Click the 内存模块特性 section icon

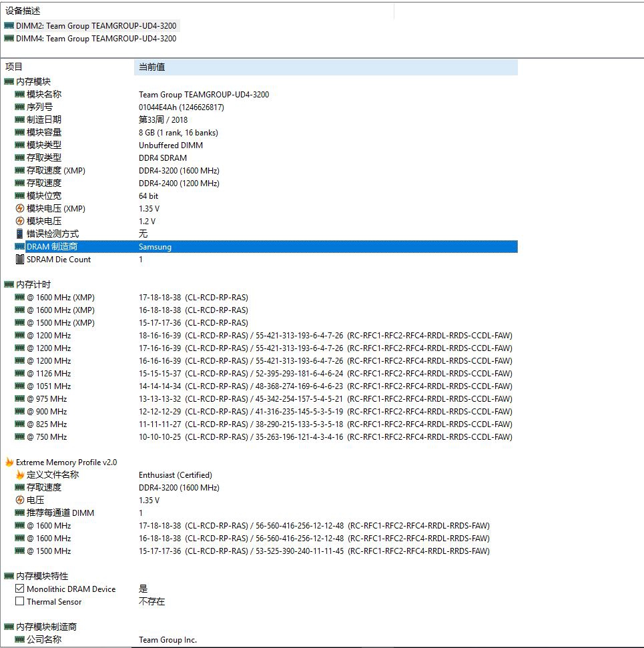[9, 576]
